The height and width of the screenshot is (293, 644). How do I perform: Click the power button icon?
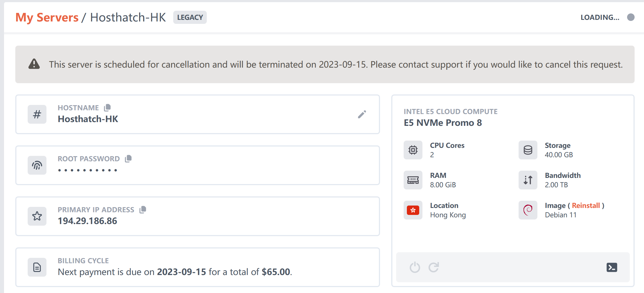[415, 267]
